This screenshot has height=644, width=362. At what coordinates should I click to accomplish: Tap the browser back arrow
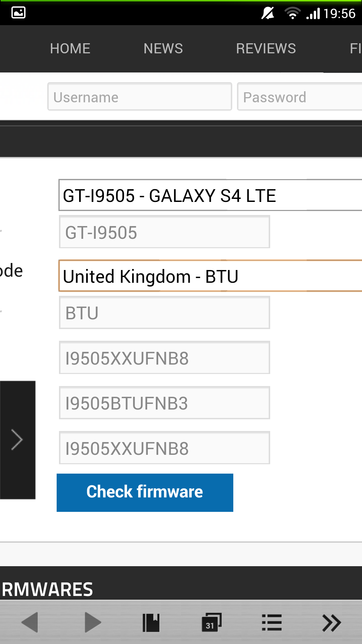click(30, 623)
